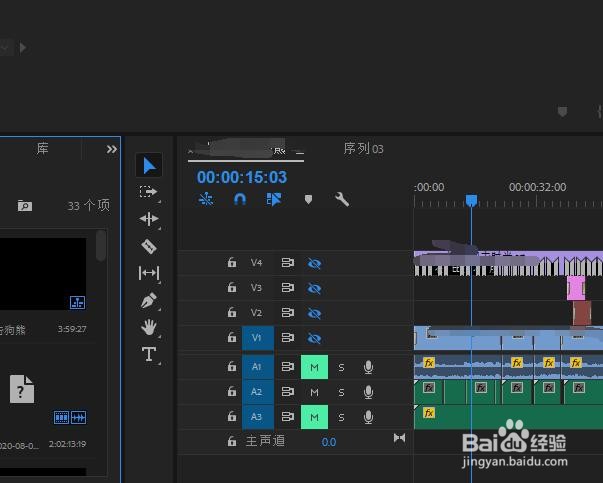Image resolution: width=603 pixels, height=483 pixels.
Task: Enable voice-over record on A1
Action: [368, 367]
